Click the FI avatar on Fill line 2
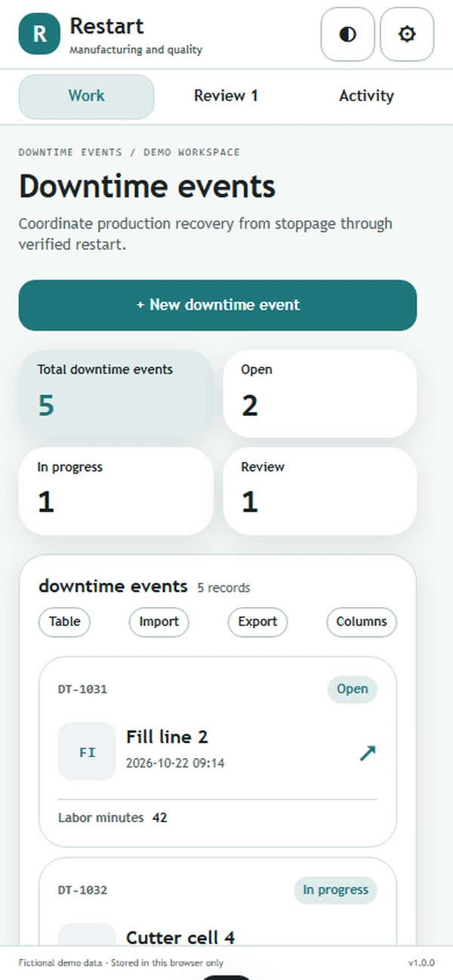The image size is (453, 980). click(88, 751)
